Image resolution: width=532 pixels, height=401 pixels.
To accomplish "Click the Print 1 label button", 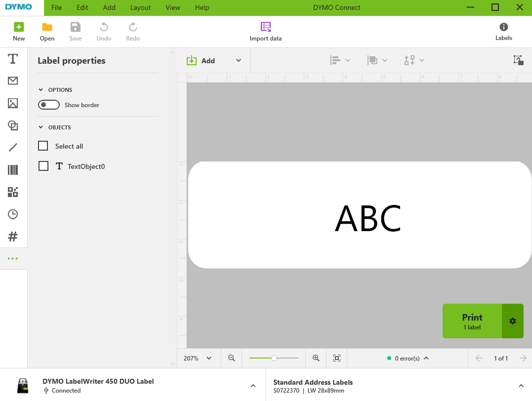I will (472, 321).
